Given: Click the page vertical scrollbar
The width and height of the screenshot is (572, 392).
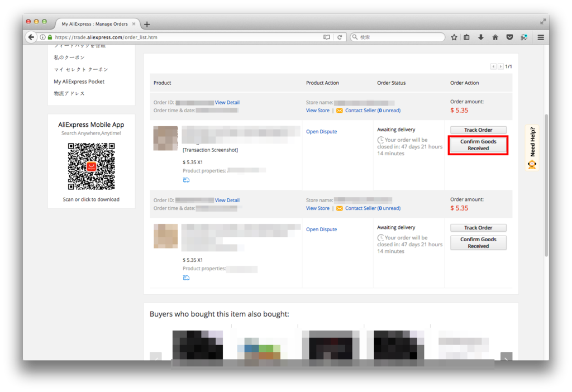Looking at the screenshot, I should click(x=546, y=185).
